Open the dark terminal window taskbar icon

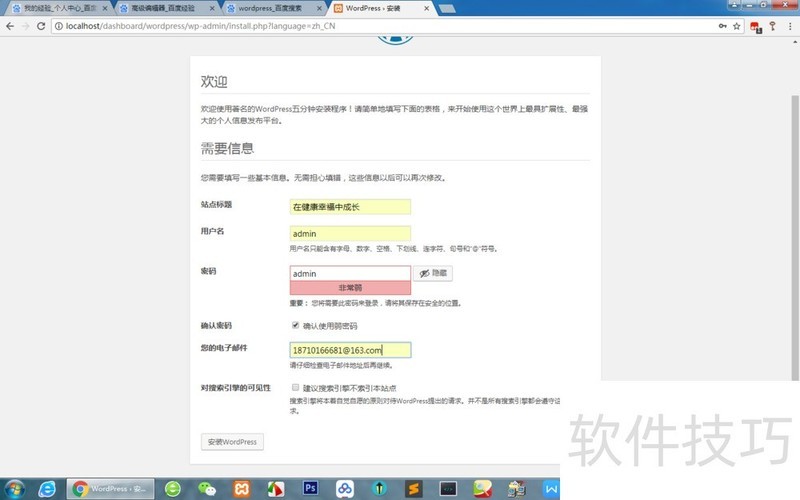pos(448,489)
